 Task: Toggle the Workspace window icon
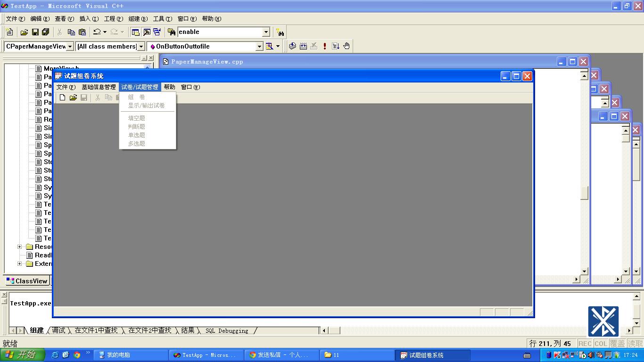coord(136,32)
